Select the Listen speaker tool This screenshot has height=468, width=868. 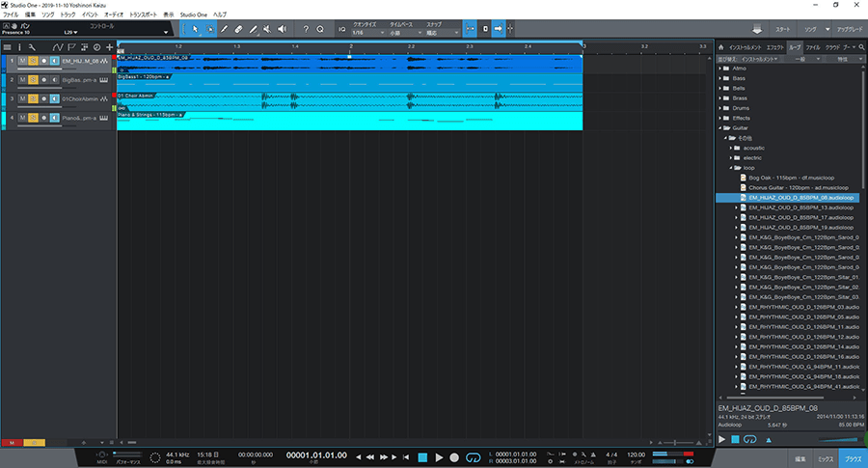point(282,29)
